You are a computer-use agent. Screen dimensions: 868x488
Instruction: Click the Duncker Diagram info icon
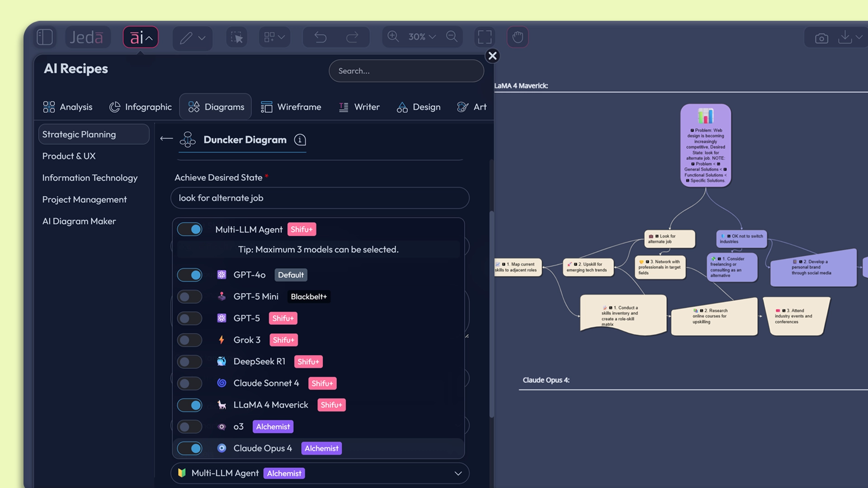299,140
